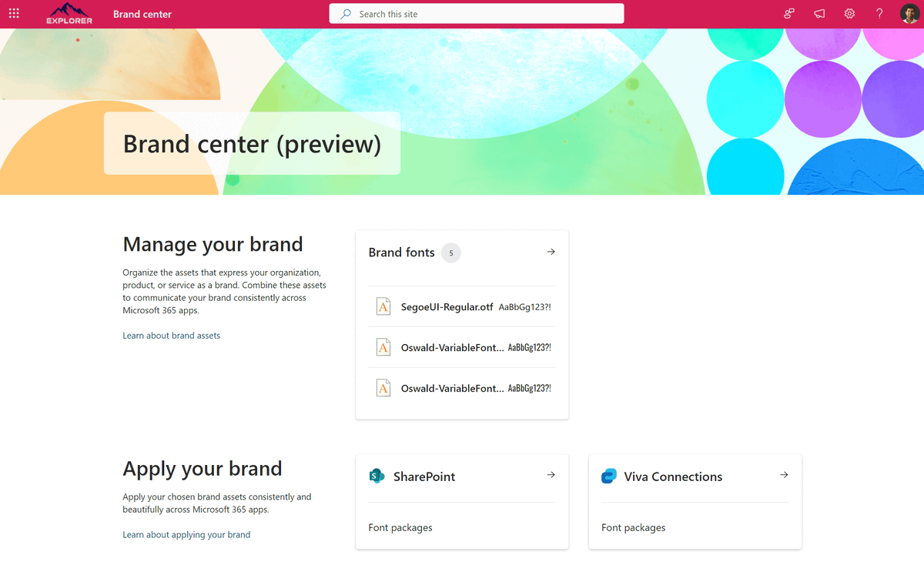The height and width of the screenshot is (565, 924).
Task: Open the Learn about brand assets link
Action: tap(172, 336)
